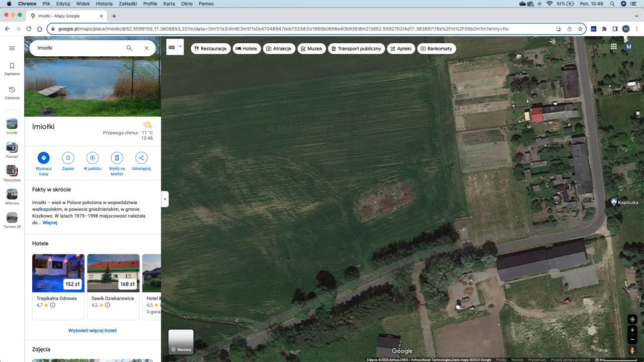This screenshot has height=362, width=644.
Task: Click Wyświetl więcej hoteli link
Action: point(93,331)
